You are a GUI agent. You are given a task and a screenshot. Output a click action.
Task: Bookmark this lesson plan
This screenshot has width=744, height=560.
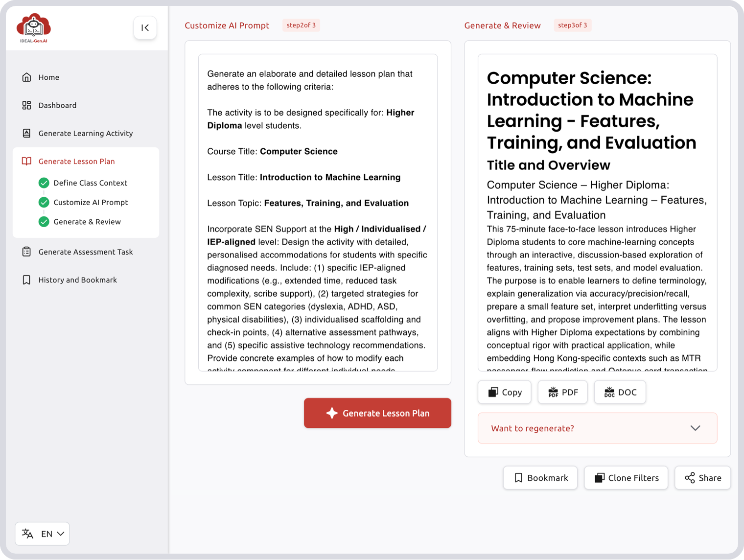[x=540, y=478]
